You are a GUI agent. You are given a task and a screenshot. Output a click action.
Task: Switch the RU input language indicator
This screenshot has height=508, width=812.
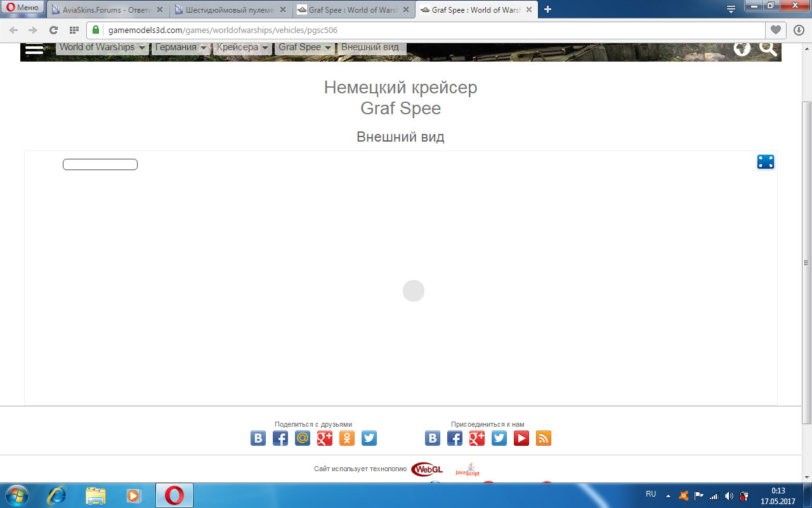pos(651,494)
